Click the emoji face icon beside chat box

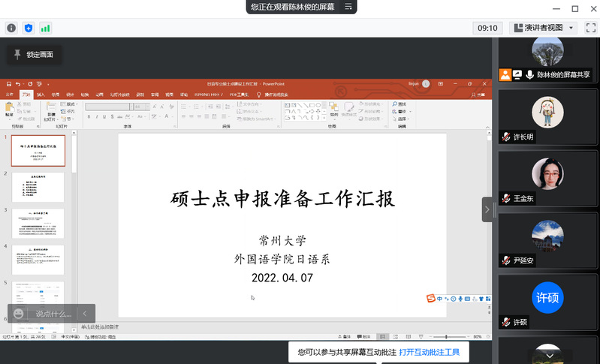(x=19, y=314)
